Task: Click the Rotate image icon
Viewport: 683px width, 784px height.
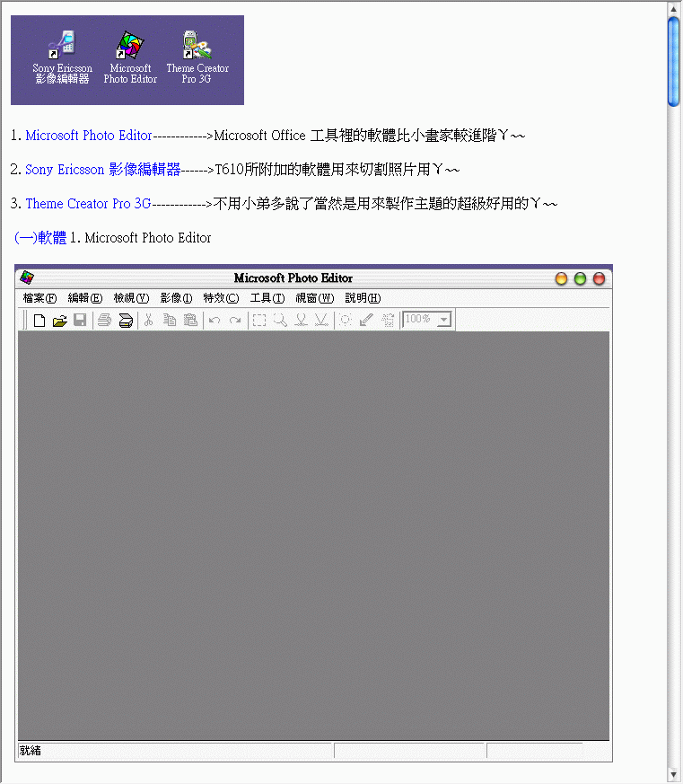Action: (x=388, y=320)
